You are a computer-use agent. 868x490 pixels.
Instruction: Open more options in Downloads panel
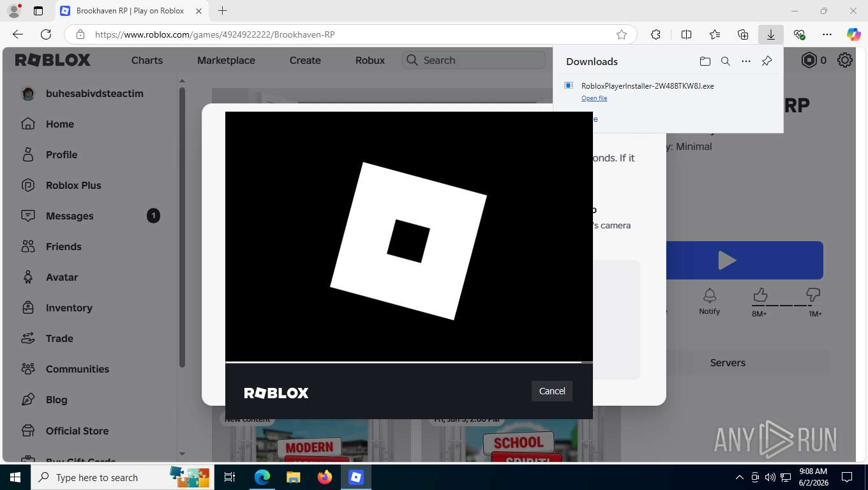(x=745, y=61)
